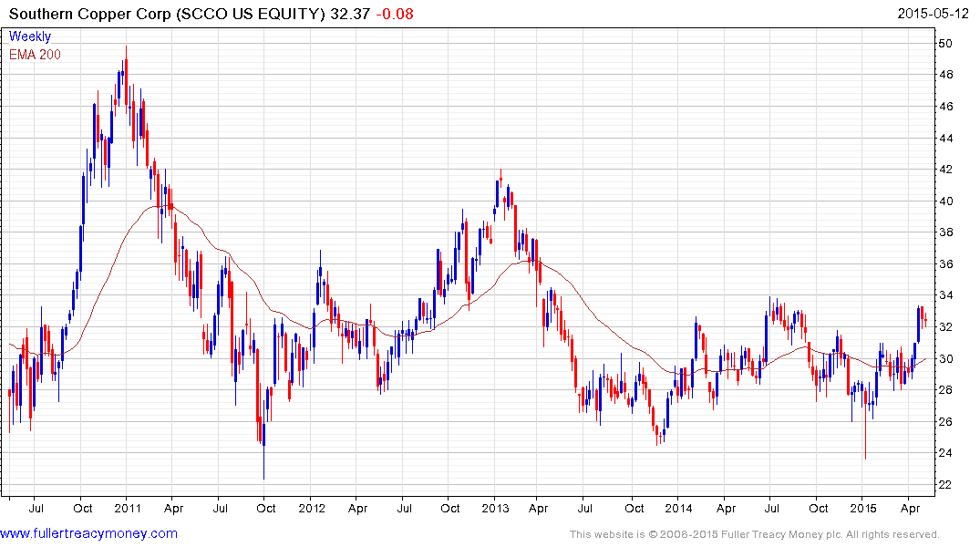980x547 pixels.
Task: Click the 26 price axis label
Action: pos(945,422)
